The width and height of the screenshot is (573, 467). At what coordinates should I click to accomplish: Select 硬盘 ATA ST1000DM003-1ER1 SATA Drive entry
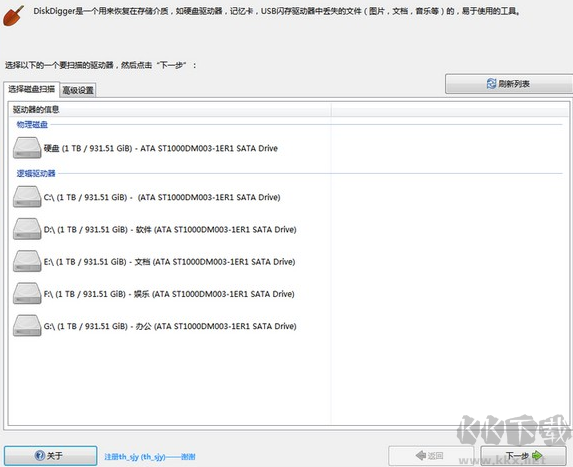145,148
